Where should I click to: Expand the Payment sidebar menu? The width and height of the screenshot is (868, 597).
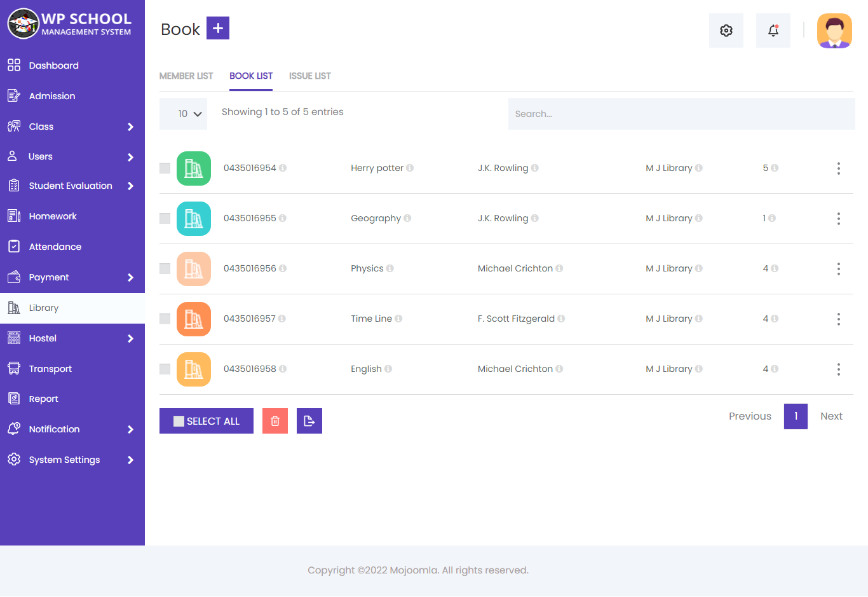coord(130,277)
